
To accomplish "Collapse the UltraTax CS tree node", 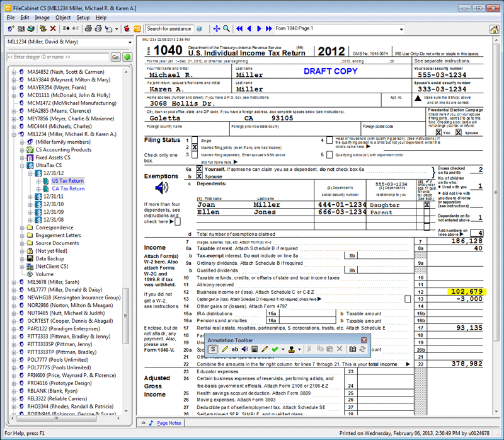I will click(x=21, y=165).
